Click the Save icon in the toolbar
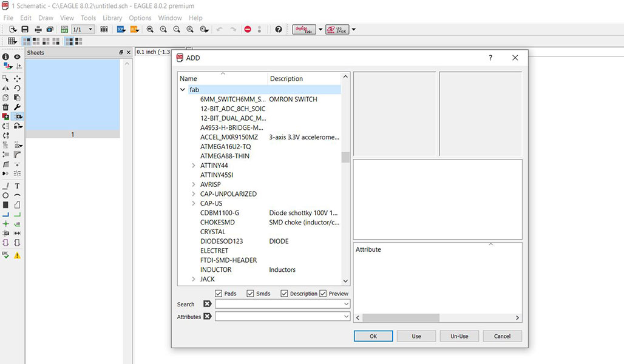The width and height of the screenshot is (624, 364). 25,30
